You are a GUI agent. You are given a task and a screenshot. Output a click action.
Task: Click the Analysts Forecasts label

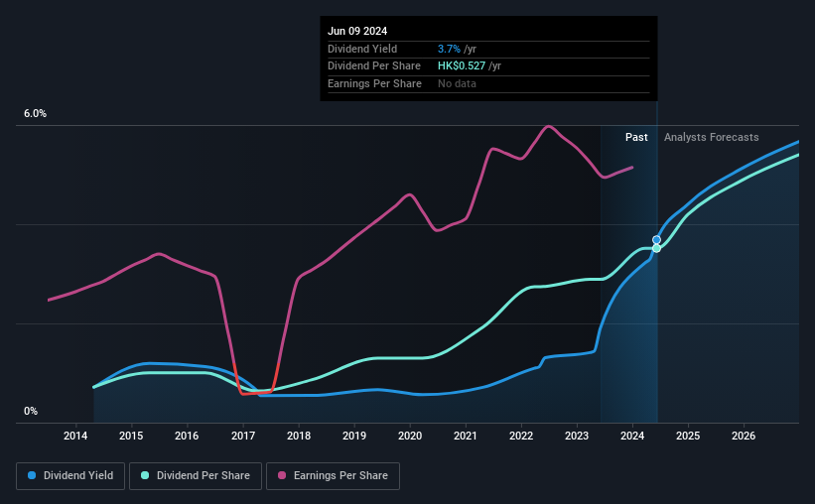pos(711,137)
